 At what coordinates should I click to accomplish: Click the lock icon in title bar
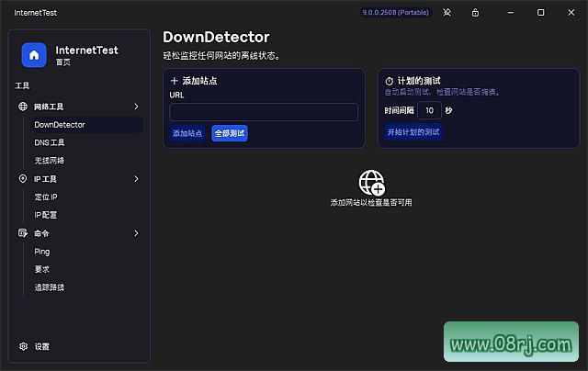[474, 13]
